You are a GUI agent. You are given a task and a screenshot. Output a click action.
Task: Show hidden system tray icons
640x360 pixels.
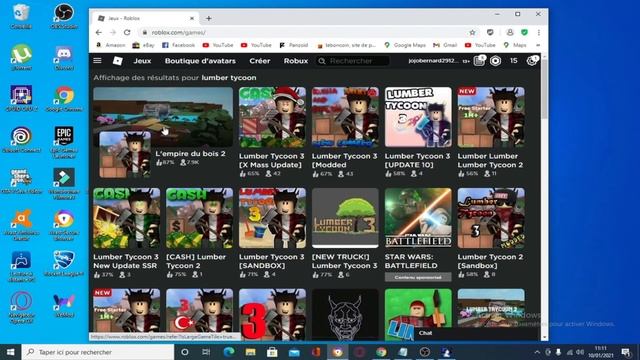point(537,352)
